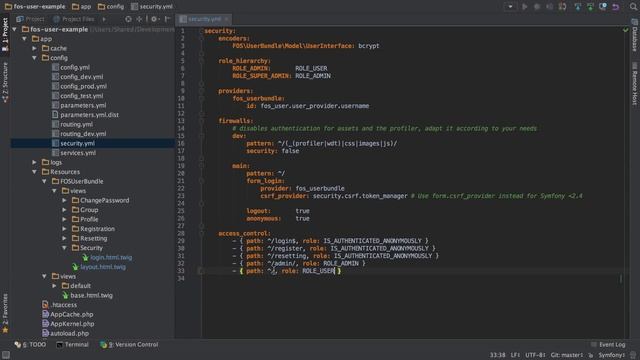Click the VCS Update Project icon
Image resolution: width=640 pixels, height=360 pixels.
(578, 7)
